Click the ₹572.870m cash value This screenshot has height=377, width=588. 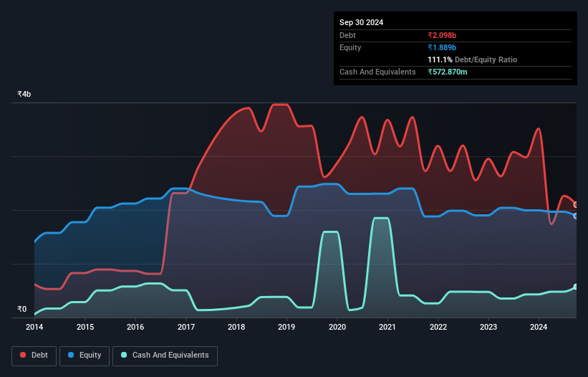[448, 72]
